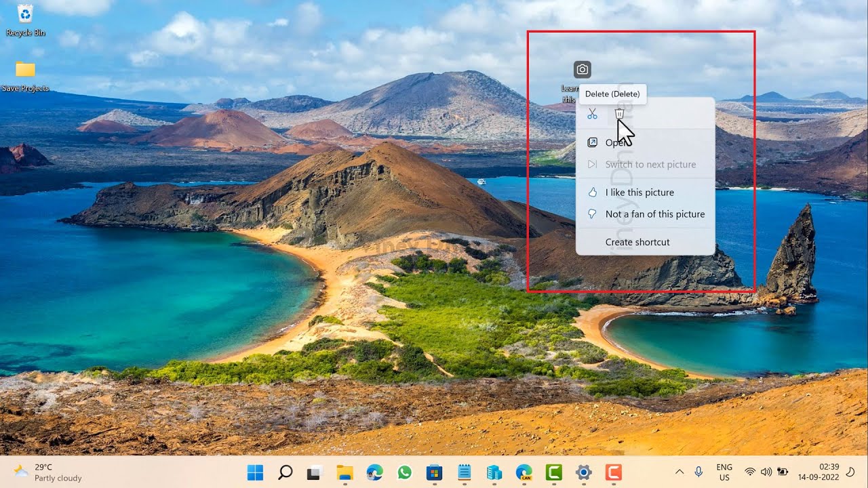
Task: Open WhatsApp from the taskbar
Action: [x=405, y=472]
